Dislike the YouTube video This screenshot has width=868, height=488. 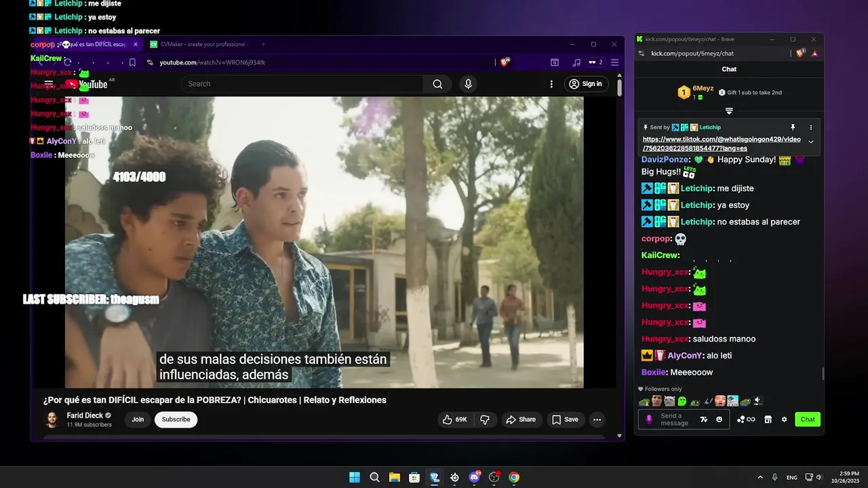(x=485, y=420)
